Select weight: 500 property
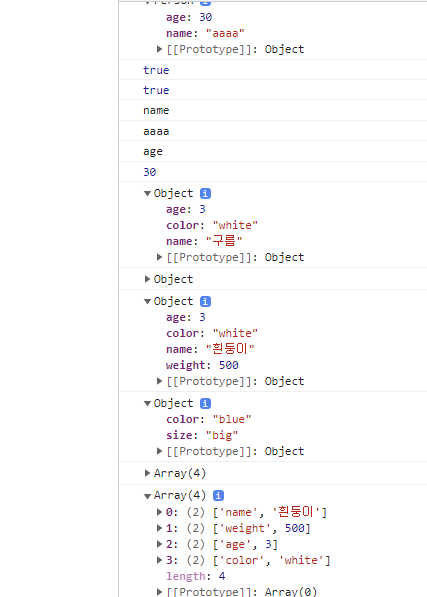The width and height of the screenshot is (427, 597). (202, 365)
